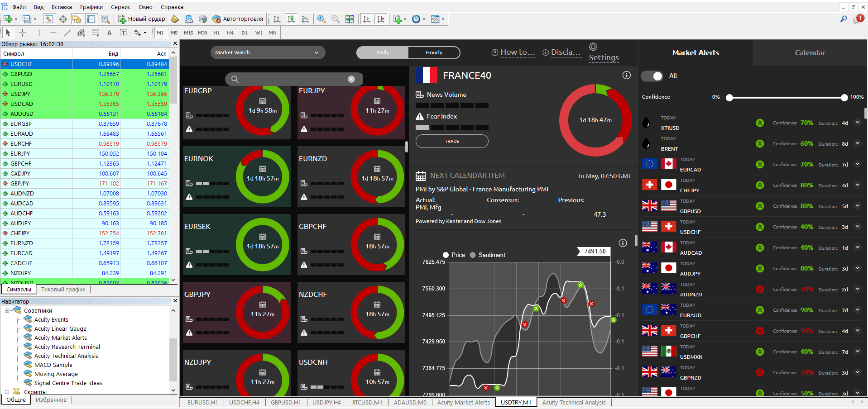Click the Новый ордер button

142,19
